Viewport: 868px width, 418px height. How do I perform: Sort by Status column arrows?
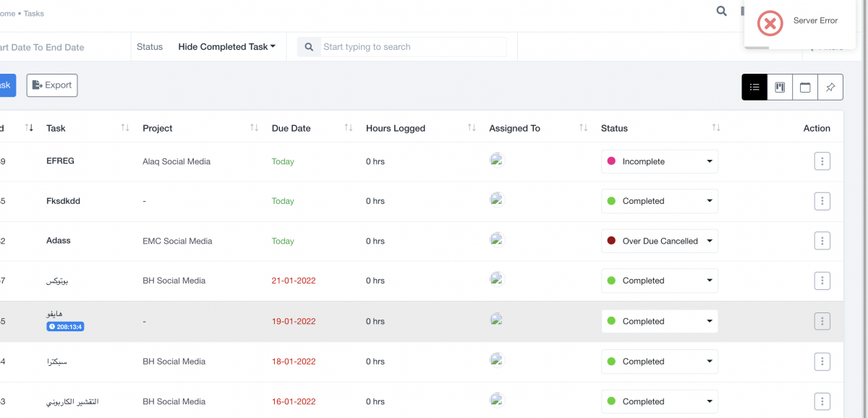715,128
